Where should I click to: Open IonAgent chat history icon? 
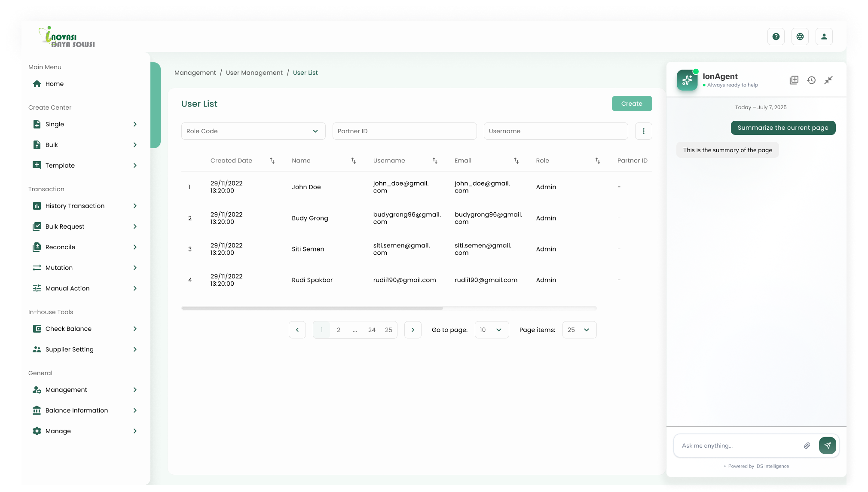tap(811, 80)
